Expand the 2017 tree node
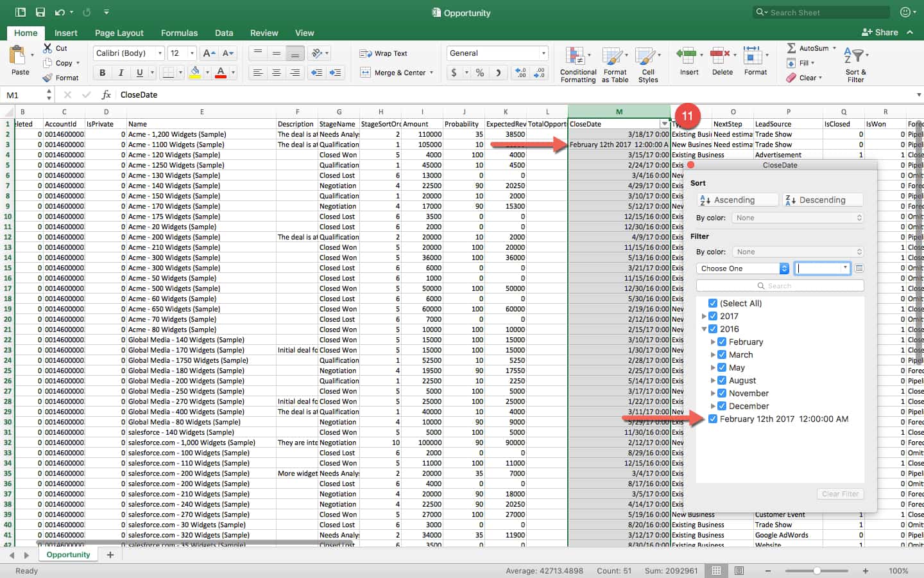This screenshot has width=924, height=578. pos(704,316)
